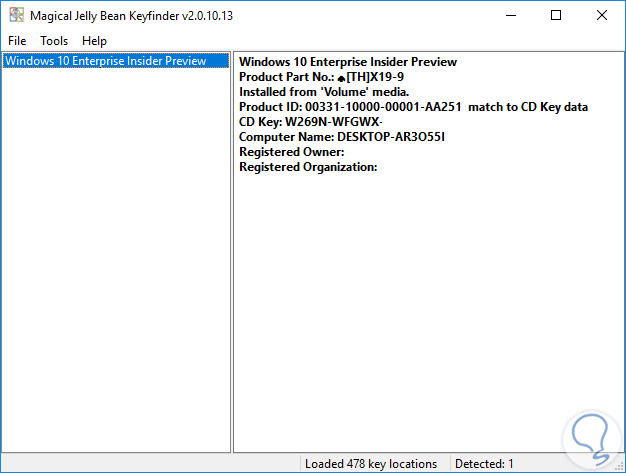Select Windows 10 Enterprise Insider Preview in the list
626x473 pixels.
116,61
